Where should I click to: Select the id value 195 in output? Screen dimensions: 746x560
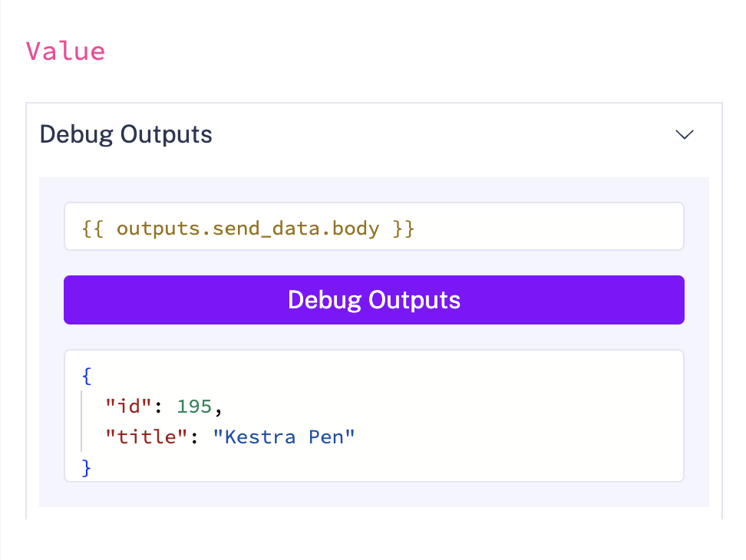click(194, 406)
